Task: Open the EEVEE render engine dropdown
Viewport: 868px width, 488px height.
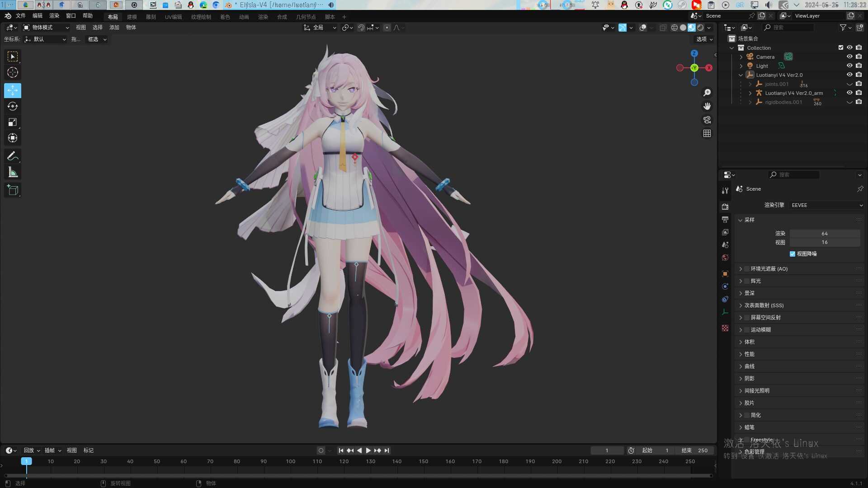Action: pos(827,205)
